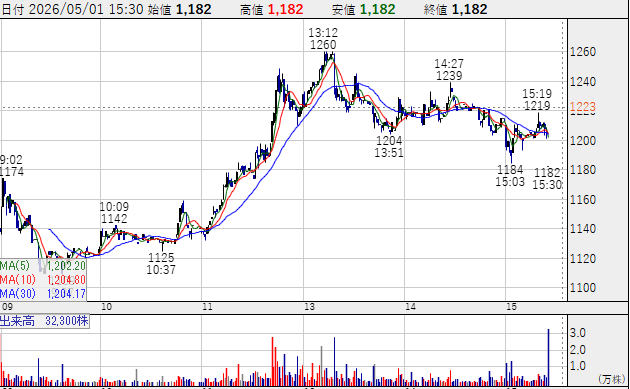Click the 10:09 1142 price annotation

point(114,213)
